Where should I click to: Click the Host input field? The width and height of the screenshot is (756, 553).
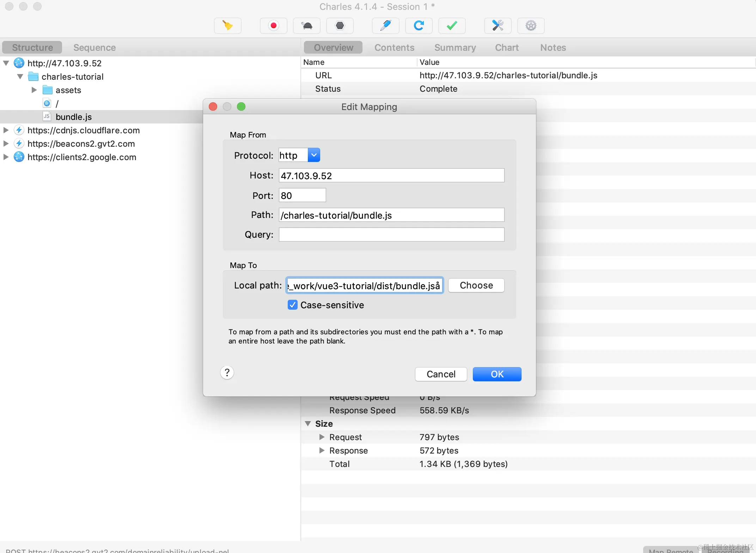pos(391,175)
